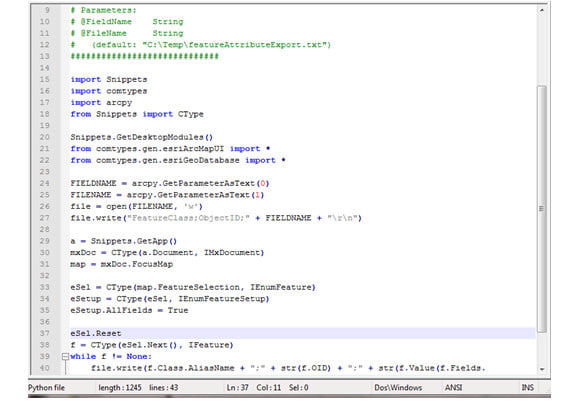Click the default path comment line

(201, 45)
